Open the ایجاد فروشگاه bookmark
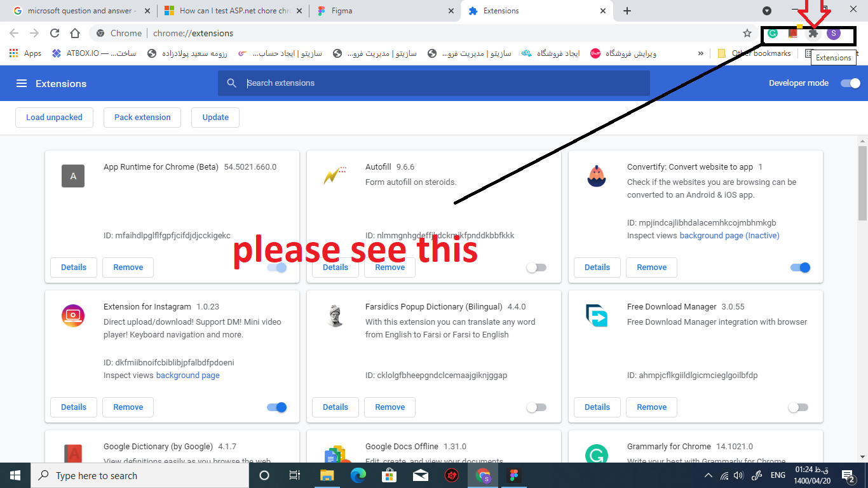Viewport: 868px width, 488px height. pyautogui.click(x=551, y=53)
